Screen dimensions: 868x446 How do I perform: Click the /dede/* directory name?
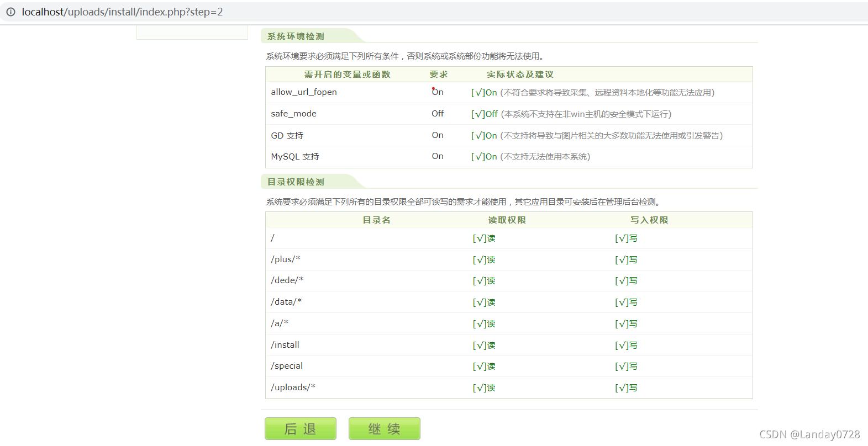point(287,280)
